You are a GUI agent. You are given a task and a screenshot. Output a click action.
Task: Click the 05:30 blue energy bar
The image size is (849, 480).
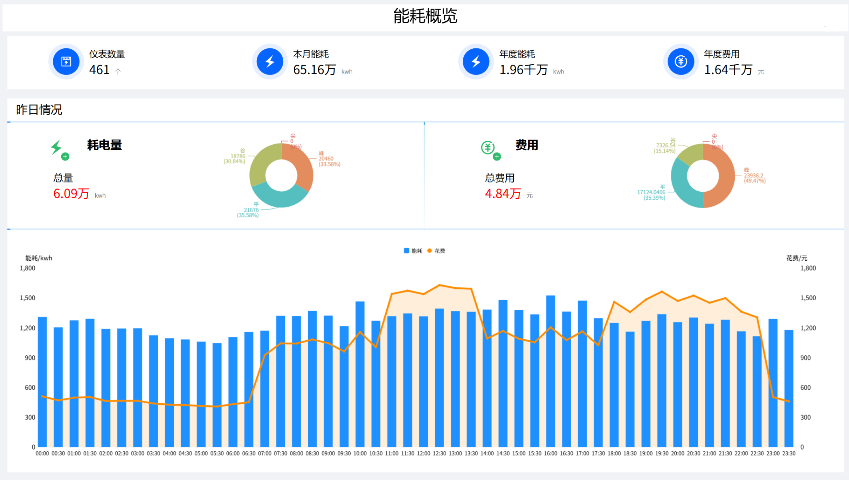[217, 395]
